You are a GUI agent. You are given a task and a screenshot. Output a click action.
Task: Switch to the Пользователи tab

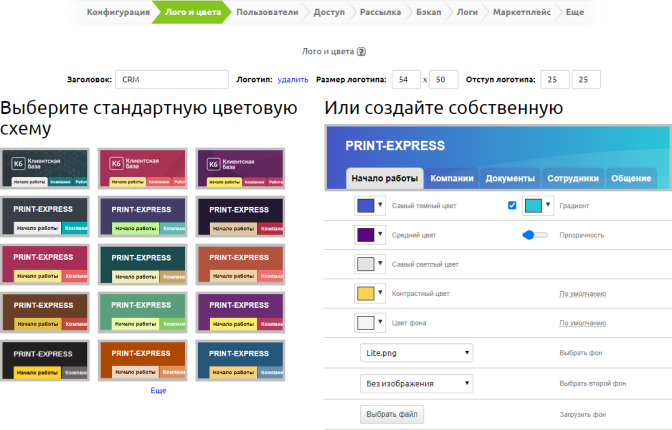[267, 12]
